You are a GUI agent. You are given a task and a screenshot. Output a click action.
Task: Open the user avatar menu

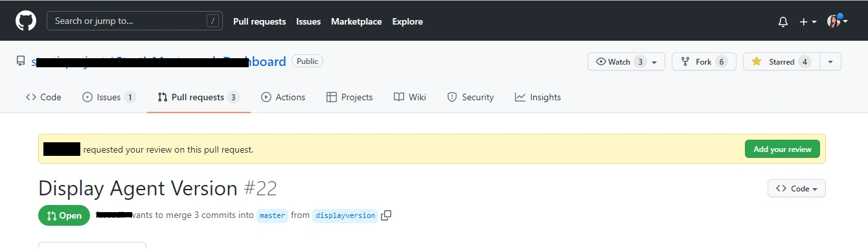[x=838, y=21]
